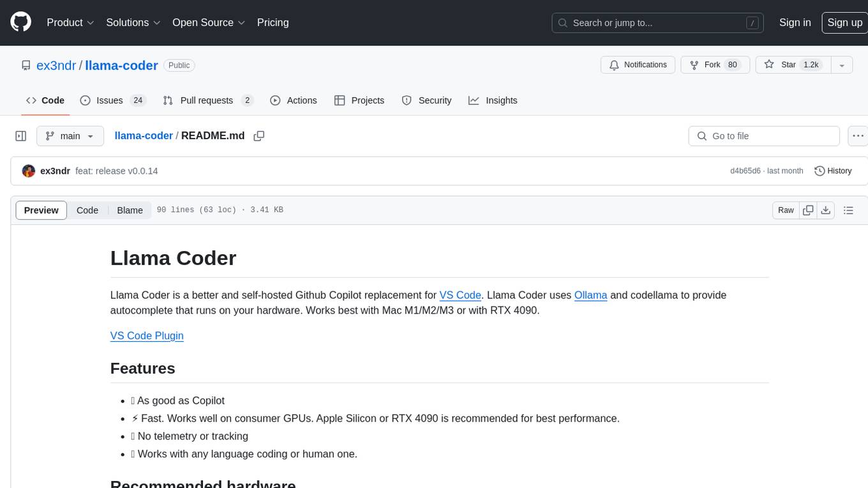Click the Fork count 80
Image resolution: width=868 pixels, height=488 pixels.
tap(733, 65)
